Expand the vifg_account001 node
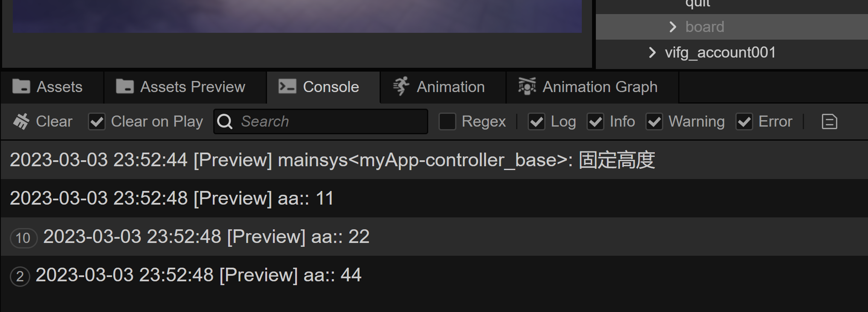This screenshot has width=868, height=312. point(652,52)
